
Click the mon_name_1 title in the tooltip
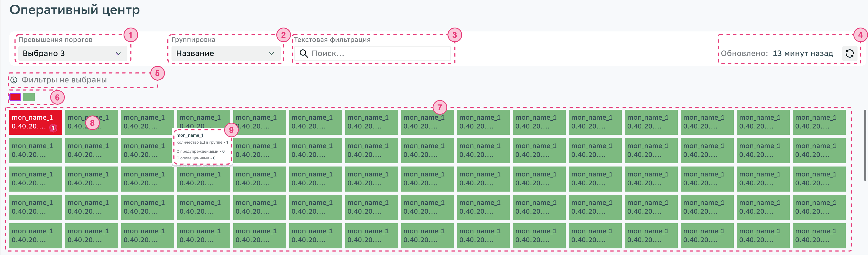point(190,135)
